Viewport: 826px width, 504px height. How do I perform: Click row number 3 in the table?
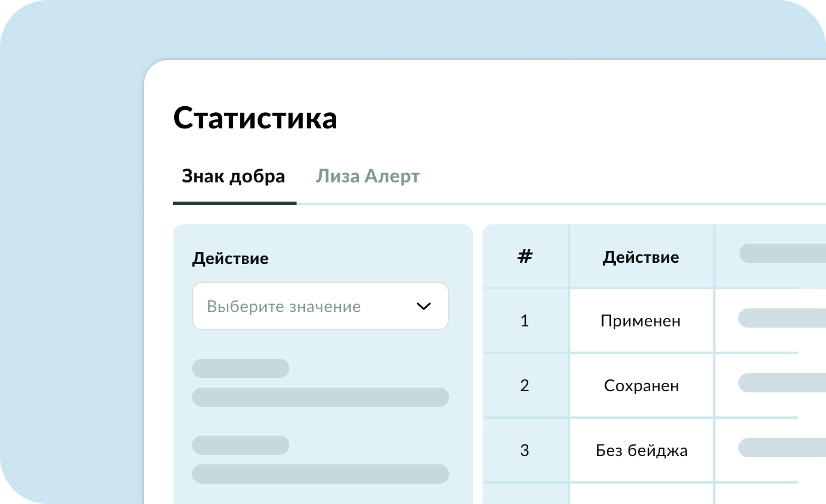(x=525, y=450)
